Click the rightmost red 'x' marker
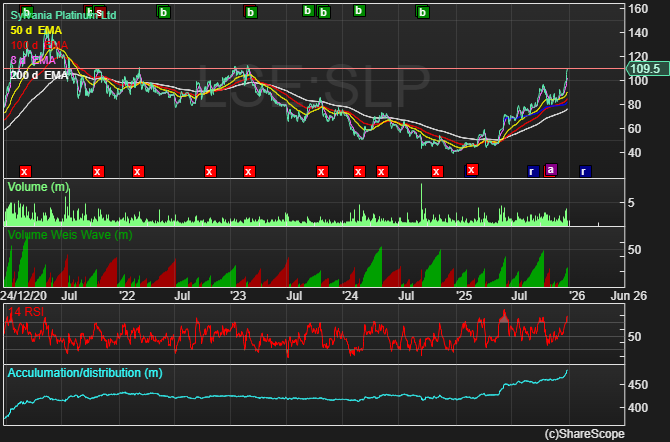The width and height of the screenshot is (670, 442). (x=472, y=170)
